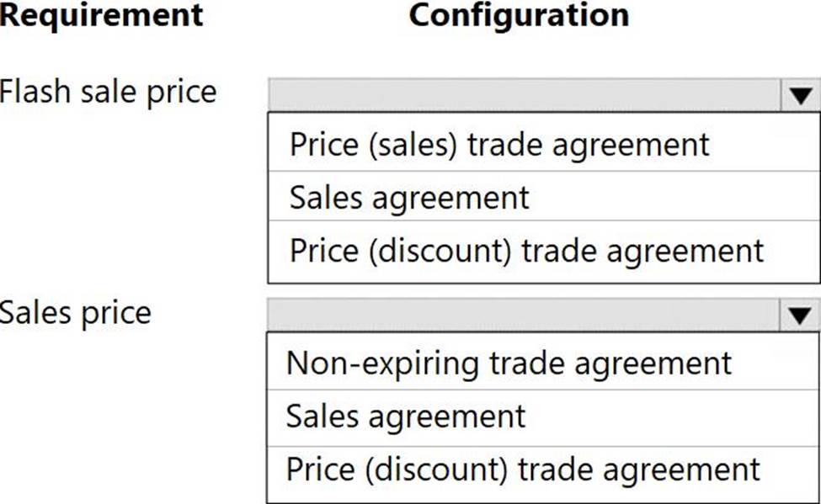
Task: Collapse the open Flash sale price list via its arrow
Action: point(799,96)
